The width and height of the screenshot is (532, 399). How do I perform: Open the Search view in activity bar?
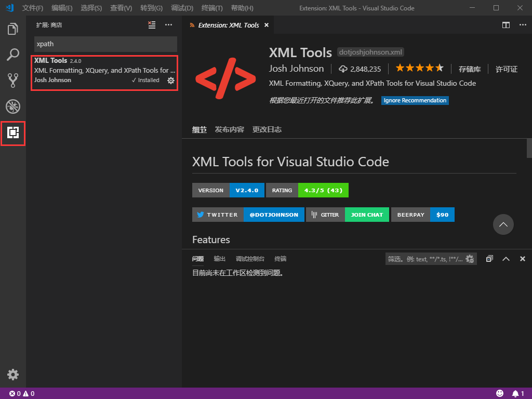pos(13,54)
